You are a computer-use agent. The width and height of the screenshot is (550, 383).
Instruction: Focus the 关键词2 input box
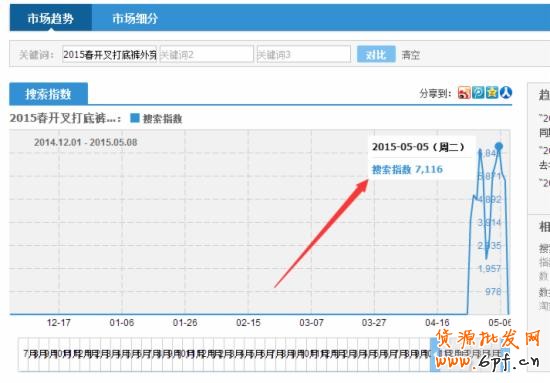pos(207,54)
